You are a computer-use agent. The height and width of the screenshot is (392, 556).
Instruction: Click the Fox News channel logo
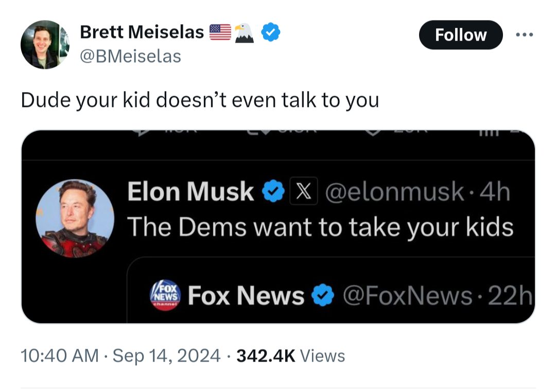165,295
